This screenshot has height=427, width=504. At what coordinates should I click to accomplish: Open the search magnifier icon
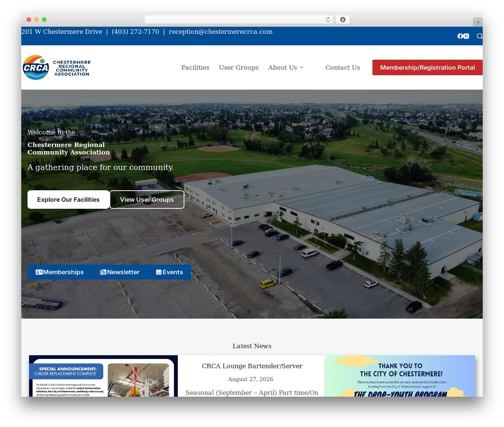click(480, 36)
